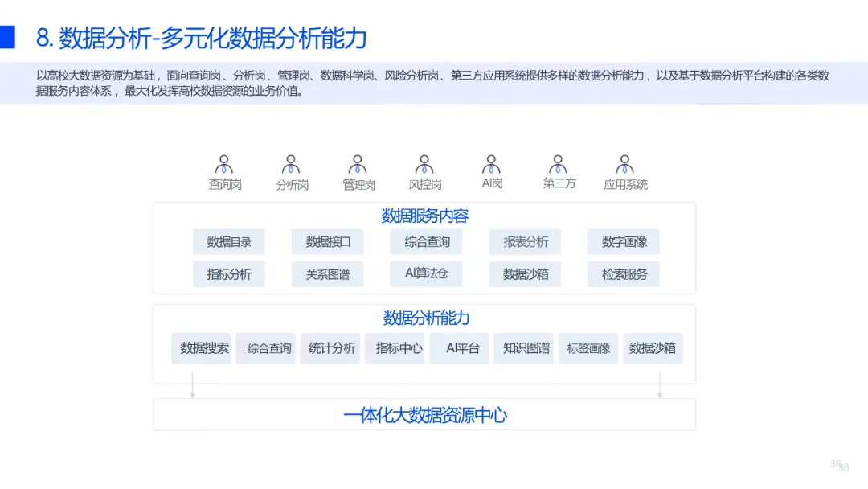
Task: Select the 指标分析 box
Action: pyautogui.click(x=228, y=274)
